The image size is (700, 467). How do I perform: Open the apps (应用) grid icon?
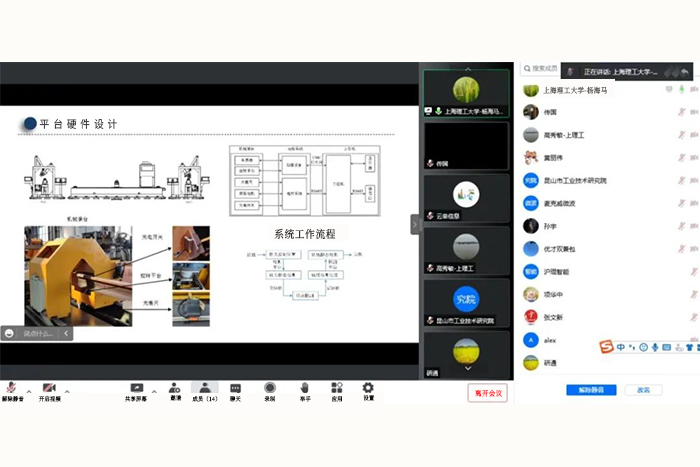tap(337, 389)
